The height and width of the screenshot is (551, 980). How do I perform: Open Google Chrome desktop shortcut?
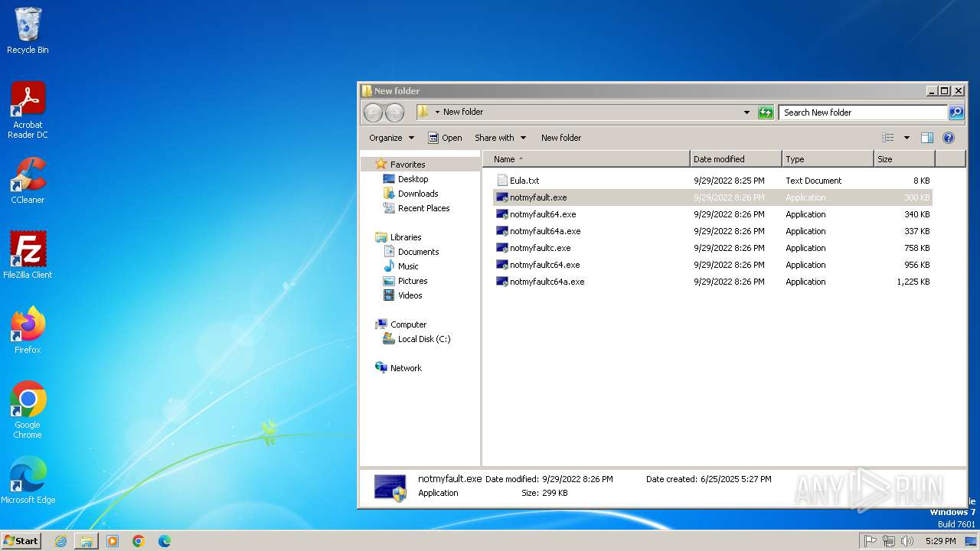click(x=28, y=410)
